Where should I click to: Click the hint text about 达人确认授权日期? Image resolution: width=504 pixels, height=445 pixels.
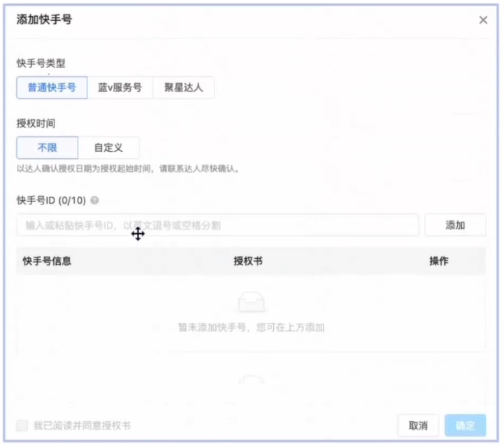(129, 169)
